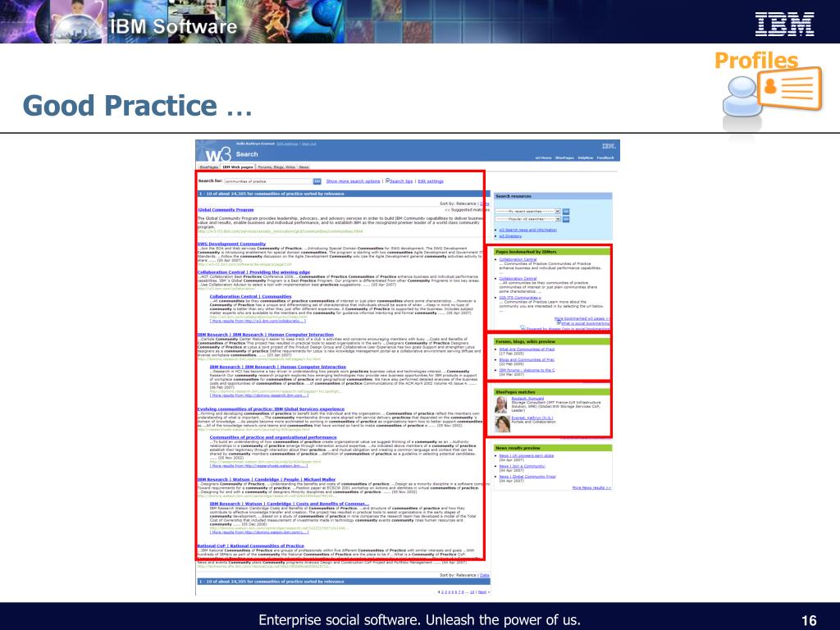Click the w3 logo in search header

(217, 154)
